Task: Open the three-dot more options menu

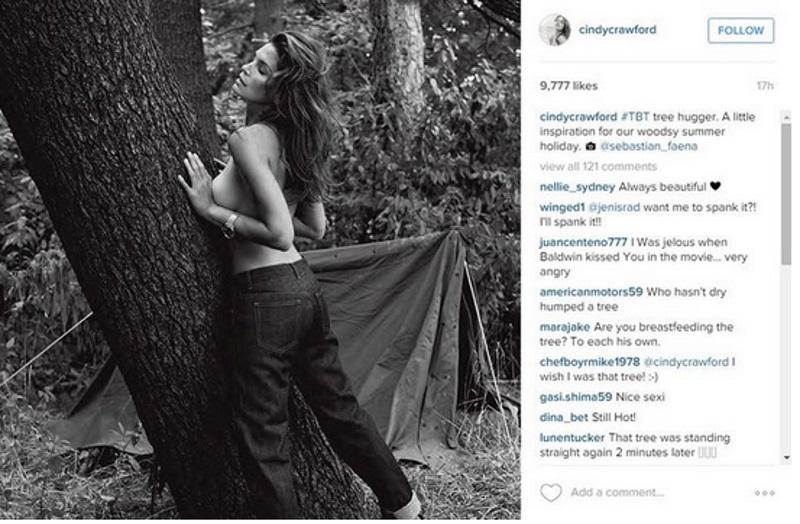Action: coord(765,493)
